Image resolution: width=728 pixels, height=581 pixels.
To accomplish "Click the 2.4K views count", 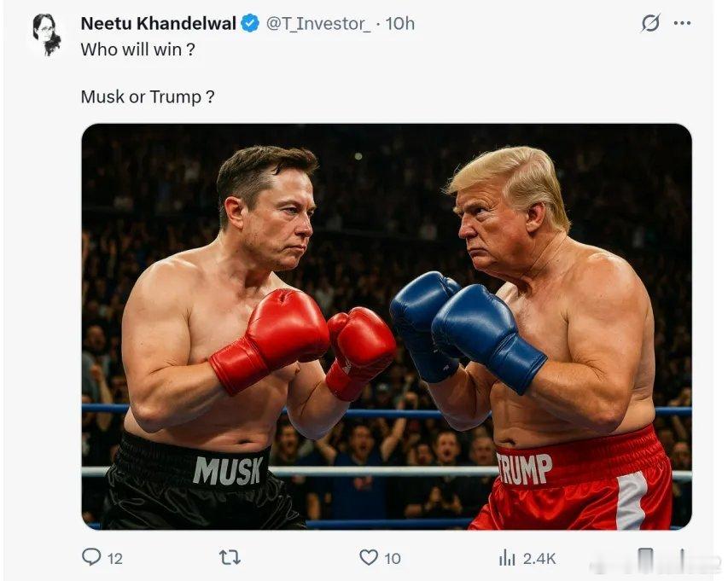I will coord(539,558).
